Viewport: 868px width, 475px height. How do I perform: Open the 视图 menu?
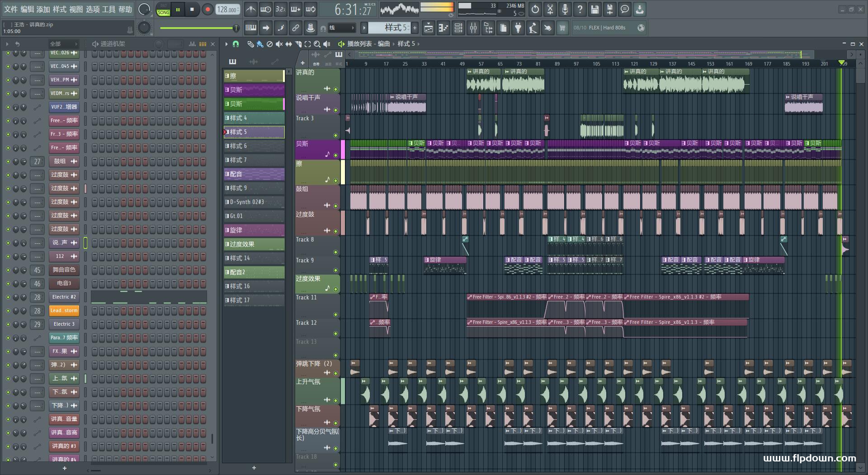(x=76, y=9)
